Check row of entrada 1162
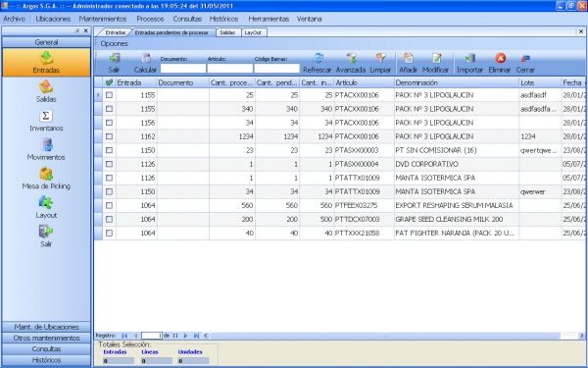 tap(109, 136)
